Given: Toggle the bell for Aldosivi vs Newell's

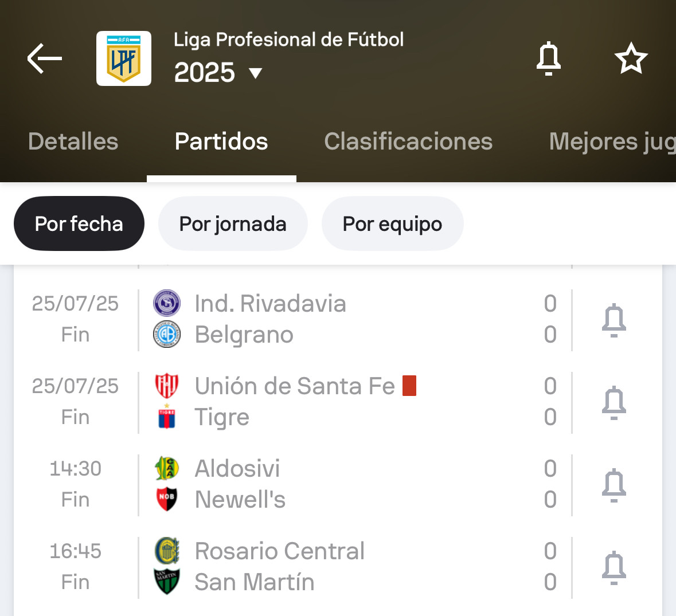Looking at the screenshot, I should [x=614, y=485].
